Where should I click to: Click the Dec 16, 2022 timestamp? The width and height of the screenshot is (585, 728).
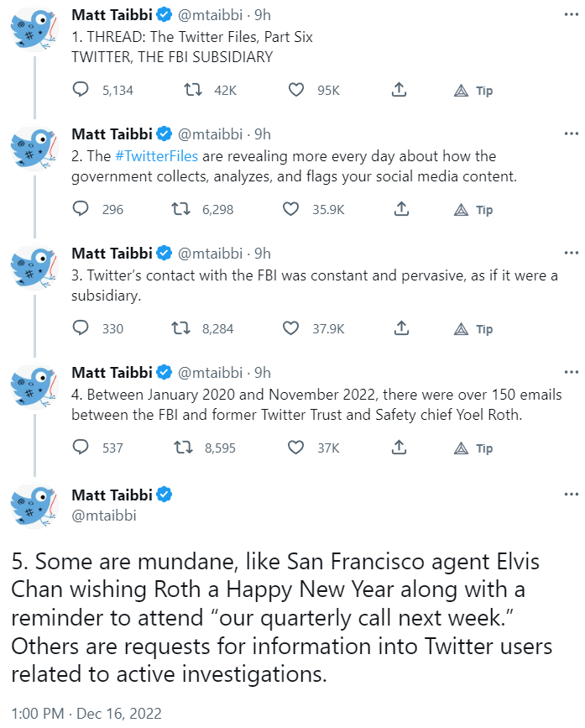(x=120, y=713)
